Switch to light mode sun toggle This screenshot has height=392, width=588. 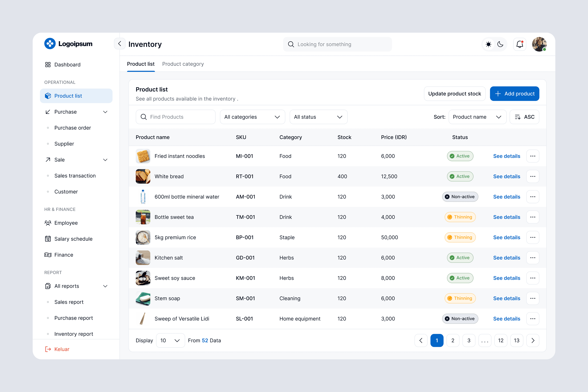click(x=488, y=44)
